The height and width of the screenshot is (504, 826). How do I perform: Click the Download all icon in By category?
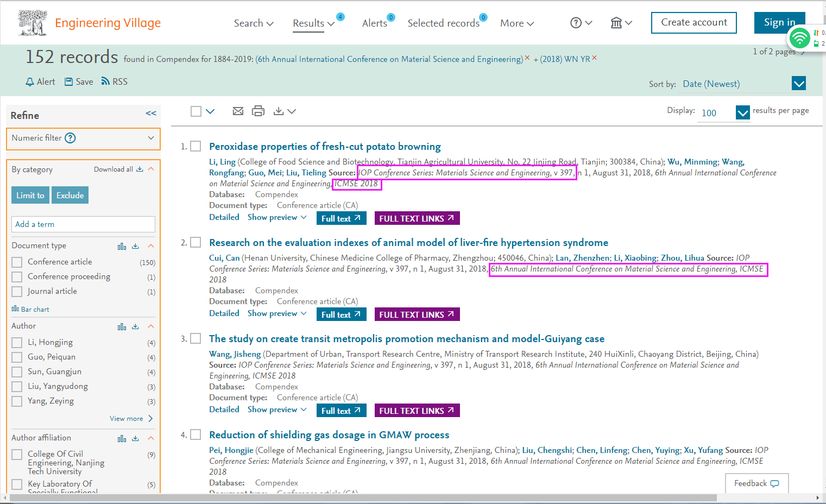[140, 169]
